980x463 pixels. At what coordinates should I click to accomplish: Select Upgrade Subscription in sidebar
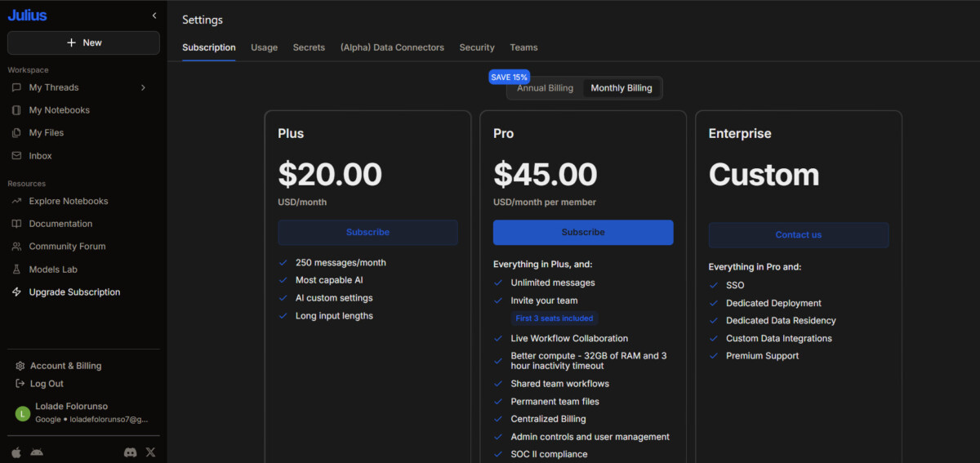(x=74, y=292)
